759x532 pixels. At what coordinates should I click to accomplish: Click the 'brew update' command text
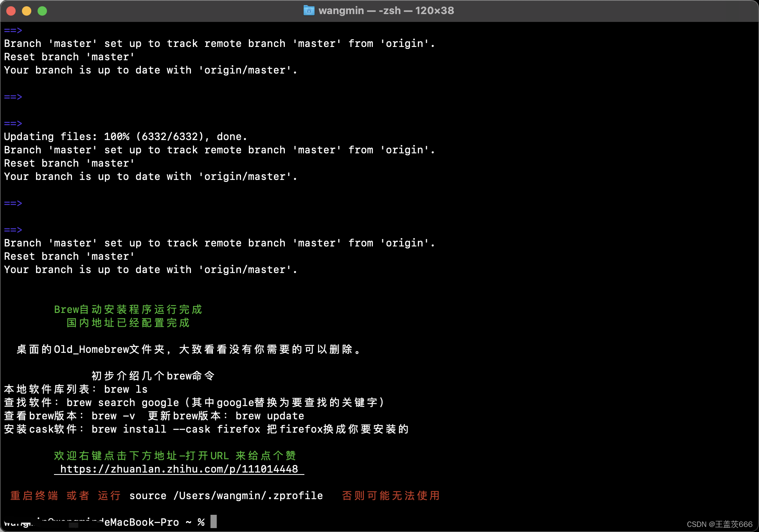click(270, 416)
